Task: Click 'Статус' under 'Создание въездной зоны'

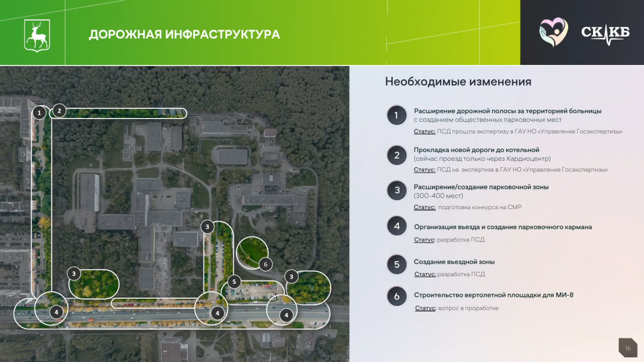Action: coord(425,274)
